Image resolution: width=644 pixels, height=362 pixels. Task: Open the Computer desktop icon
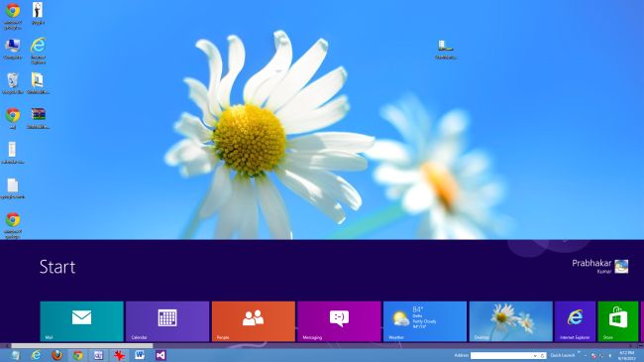(x=13, y=50)
